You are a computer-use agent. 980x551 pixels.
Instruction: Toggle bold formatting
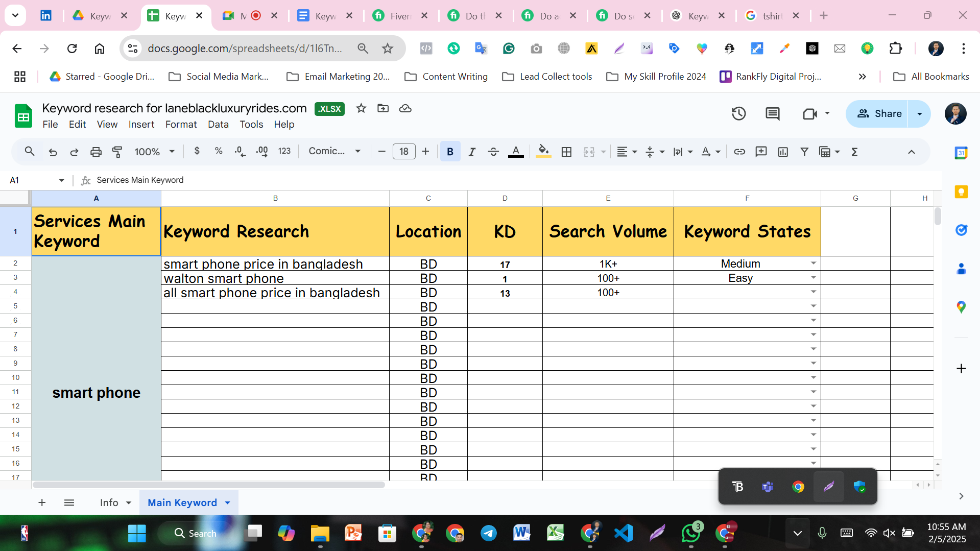[450, 152]
